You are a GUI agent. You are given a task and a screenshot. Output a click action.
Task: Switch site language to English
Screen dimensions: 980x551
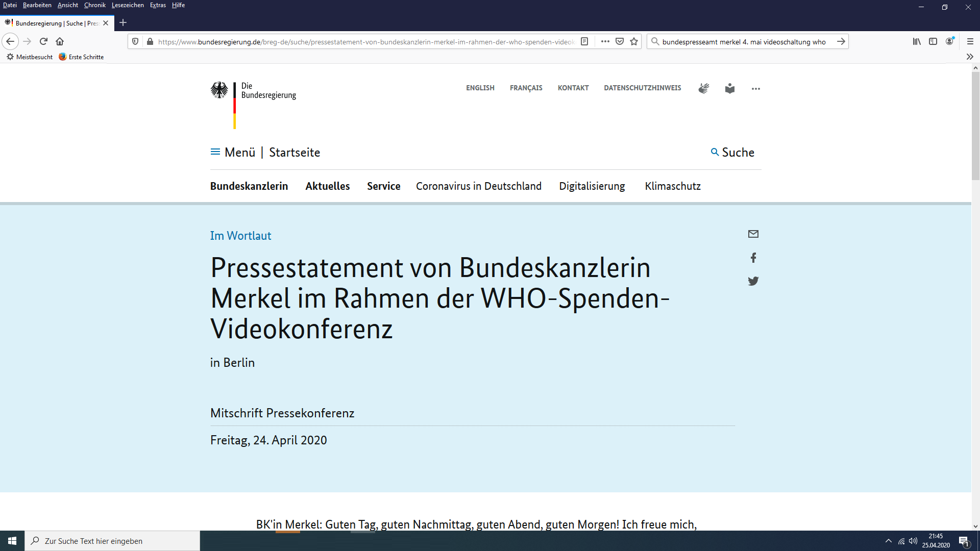[x=480, y=88]
